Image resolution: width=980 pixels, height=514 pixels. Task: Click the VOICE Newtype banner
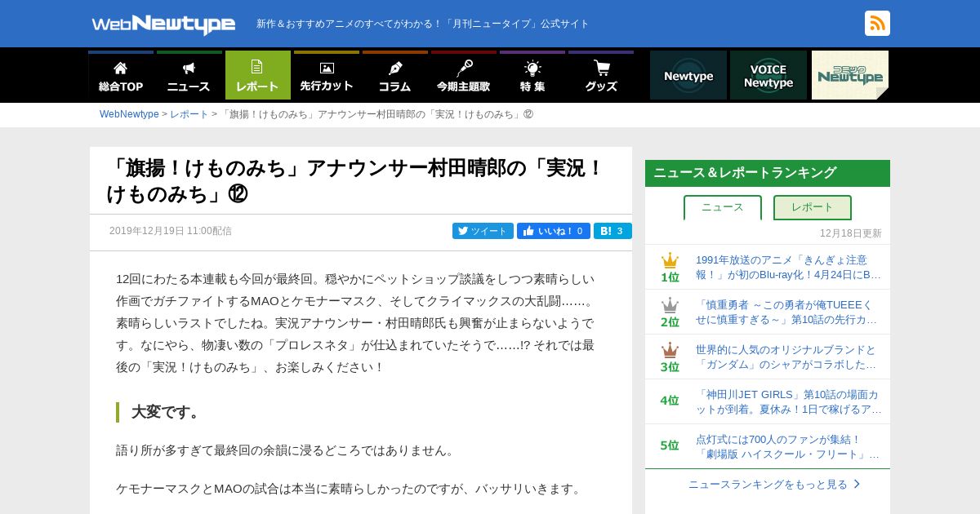(768, 75)
